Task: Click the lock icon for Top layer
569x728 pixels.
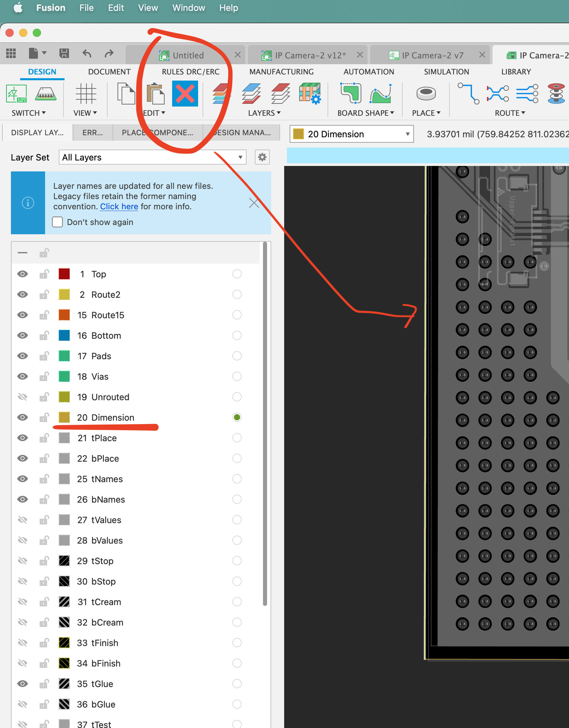Action: tap(44, 274)
